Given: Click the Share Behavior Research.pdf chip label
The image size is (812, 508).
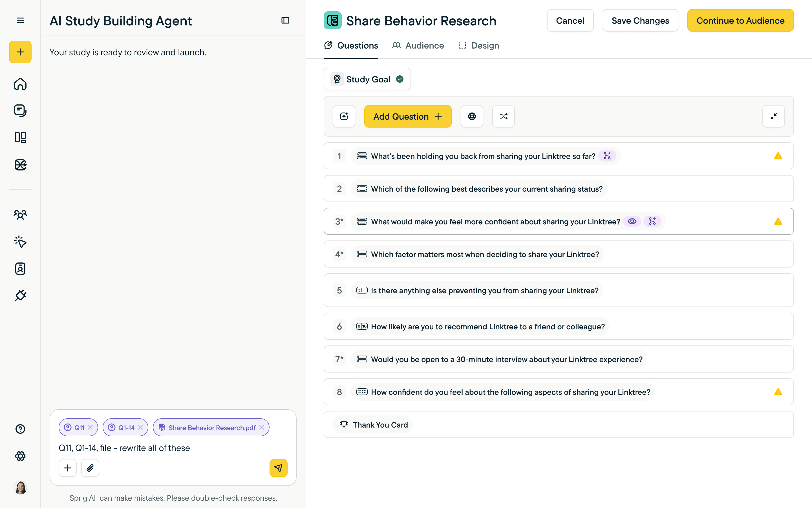Looking at the screenshot, I should (x=212, y=427).
